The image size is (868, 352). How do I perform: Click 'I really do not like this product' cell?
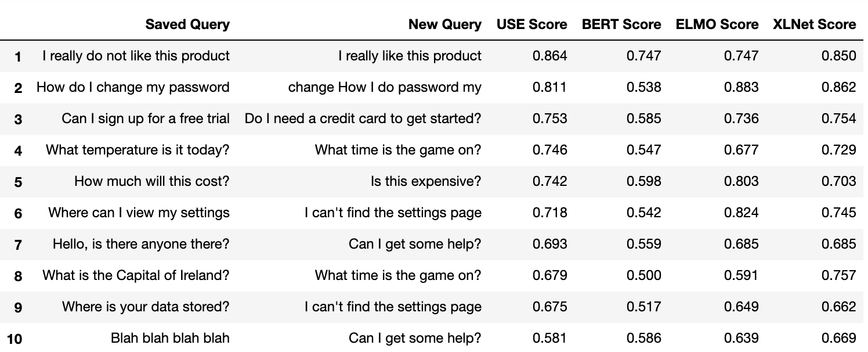(x=136, y=56)
